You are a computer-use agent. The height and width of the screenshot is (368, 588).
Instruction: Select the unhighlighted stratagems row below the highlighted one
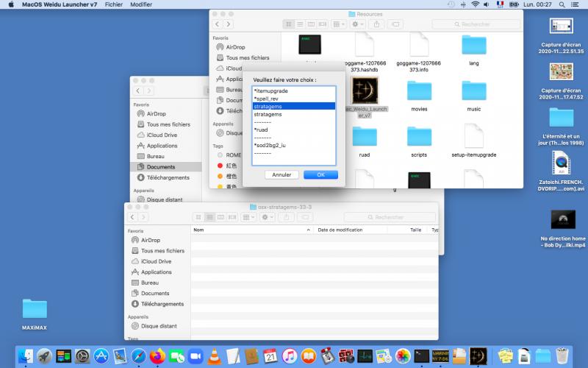pos(294,114)
